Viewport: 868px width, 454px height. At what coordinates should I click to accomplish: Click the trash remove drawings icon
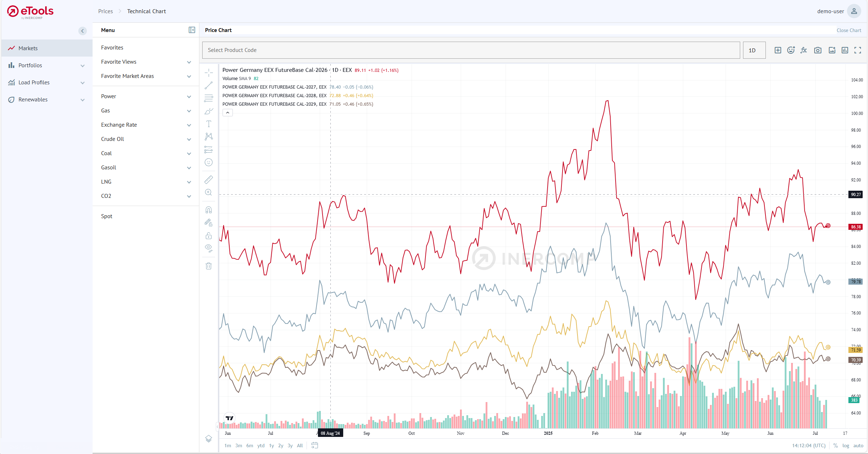209,266
